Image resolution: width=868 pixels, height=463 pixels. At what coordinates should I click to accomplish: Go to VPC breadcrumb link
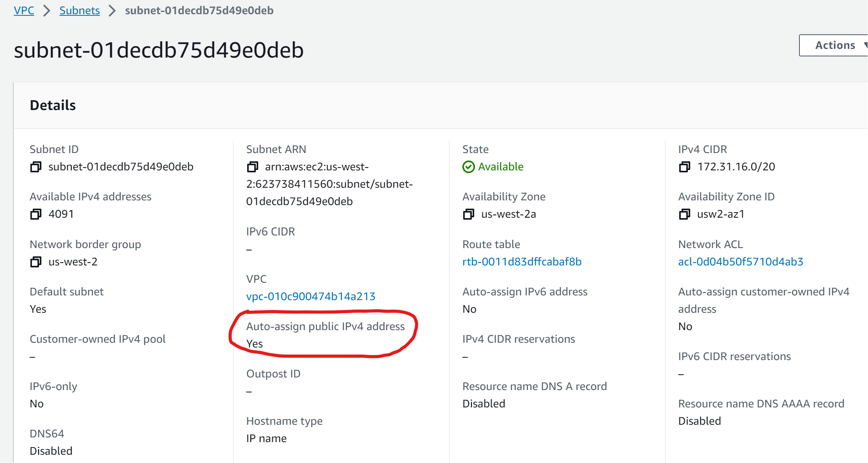24,10
